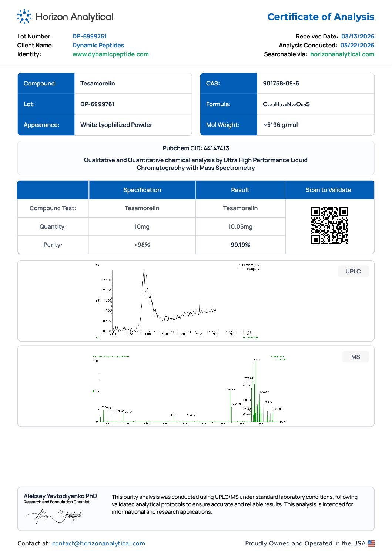The height and width of the screenshot is (554, 392).
Task: Click the QR code to validate
Action: pyautogui.click(x=329, y=226)
